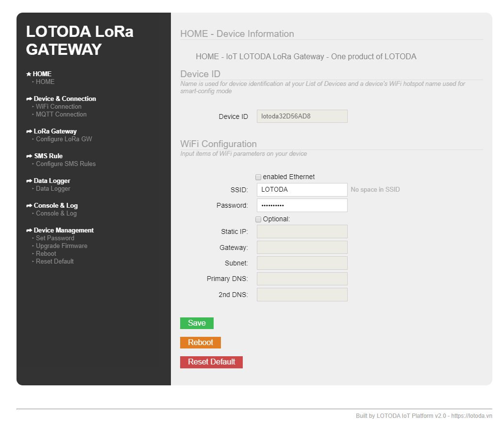Image resolution: width=504 pixels, height=430 pixels.
Task: Open the Data Logger sub-link
Action: 53,189
